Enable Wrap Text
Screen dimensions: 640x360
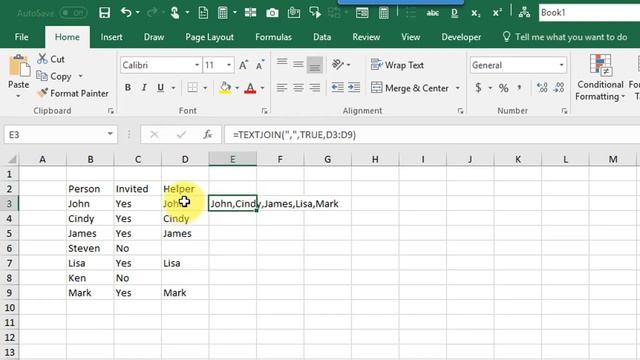click(397, 65)
